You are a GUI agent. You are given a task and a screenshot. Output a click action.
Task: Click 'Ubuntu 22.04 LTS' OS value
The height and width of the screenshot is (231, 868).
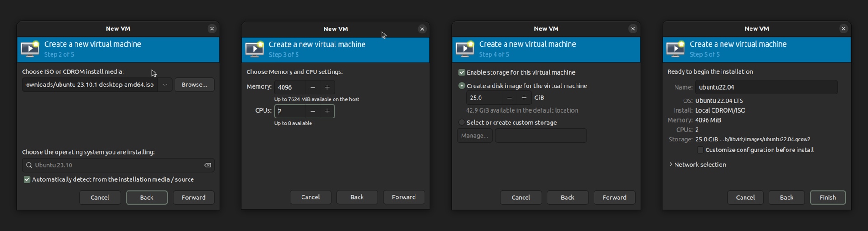719,101
